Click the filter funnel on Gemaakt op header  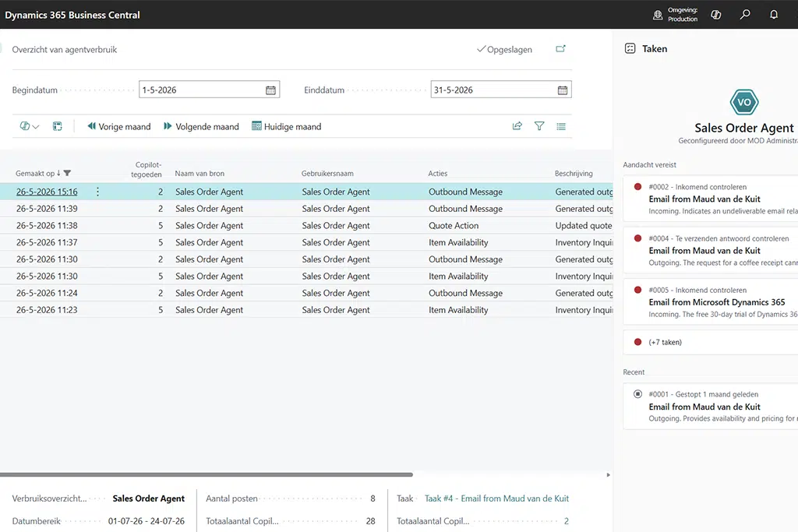coord(67,174)
